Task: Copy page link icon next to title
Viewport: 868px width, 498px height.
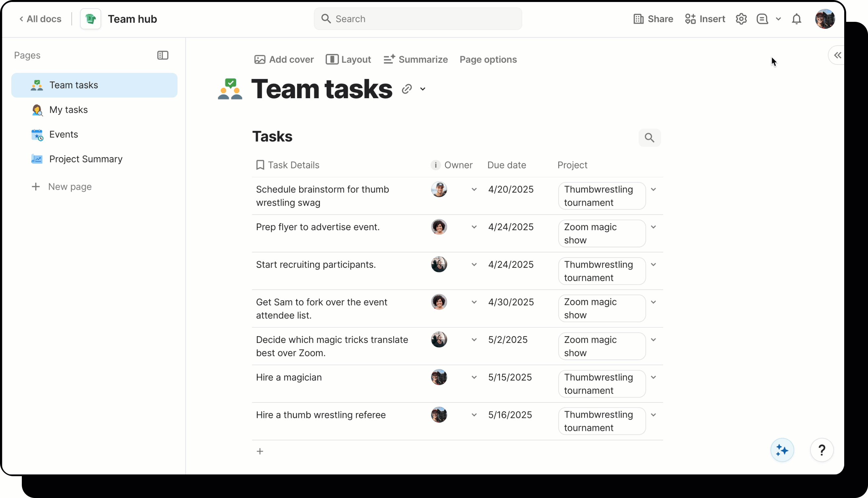Action: pyautogui.click(x=407, y=89)
